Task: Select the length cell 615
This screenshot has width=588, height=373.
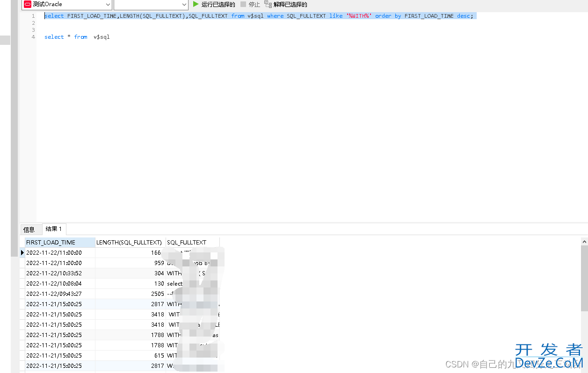Action: 131,356
